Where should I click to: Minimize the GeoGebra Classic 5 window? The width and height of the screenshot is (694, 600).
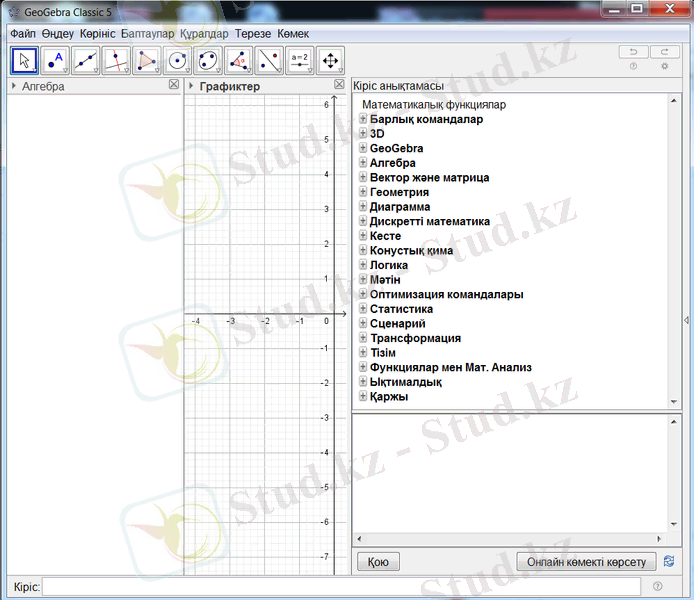[x=614, y=8]
